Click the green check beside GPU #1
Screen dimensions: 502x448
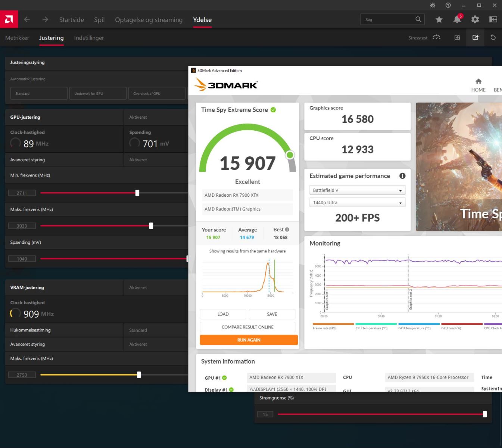click(224, 378)
